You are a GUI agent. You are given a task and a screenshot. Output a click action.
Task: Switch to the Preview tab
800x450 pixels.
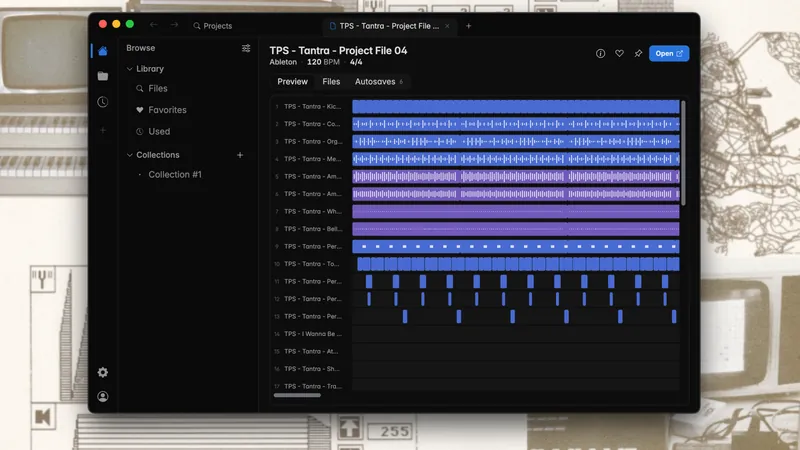[292, 82]
